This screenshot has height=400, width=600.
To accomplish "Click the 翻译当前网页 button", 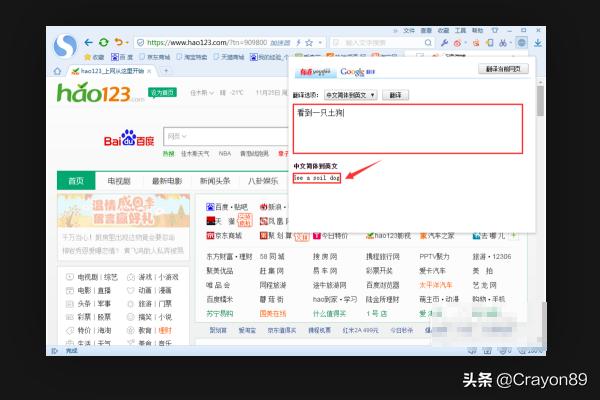I will coord(503,69).
